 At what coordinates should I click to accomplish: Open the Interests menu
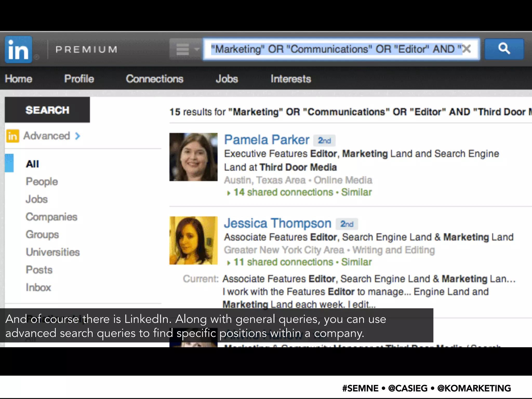pos(291,79)
